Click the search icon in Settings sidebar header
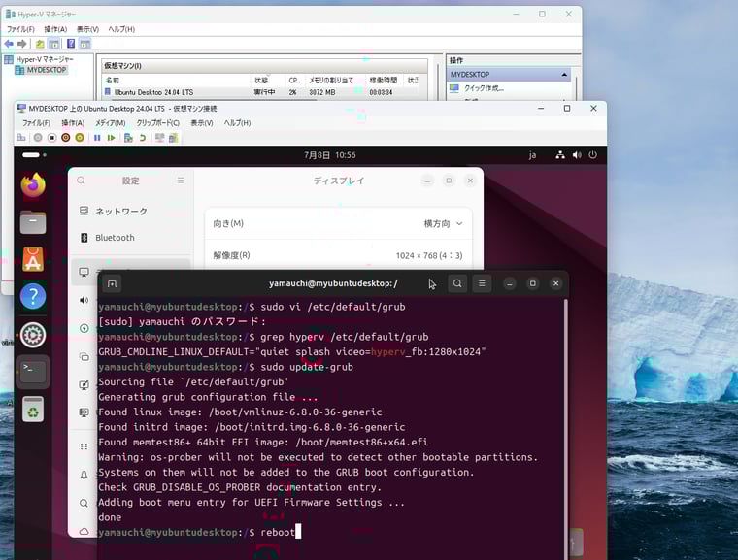738x560 pixels. (x=81, y=181)
